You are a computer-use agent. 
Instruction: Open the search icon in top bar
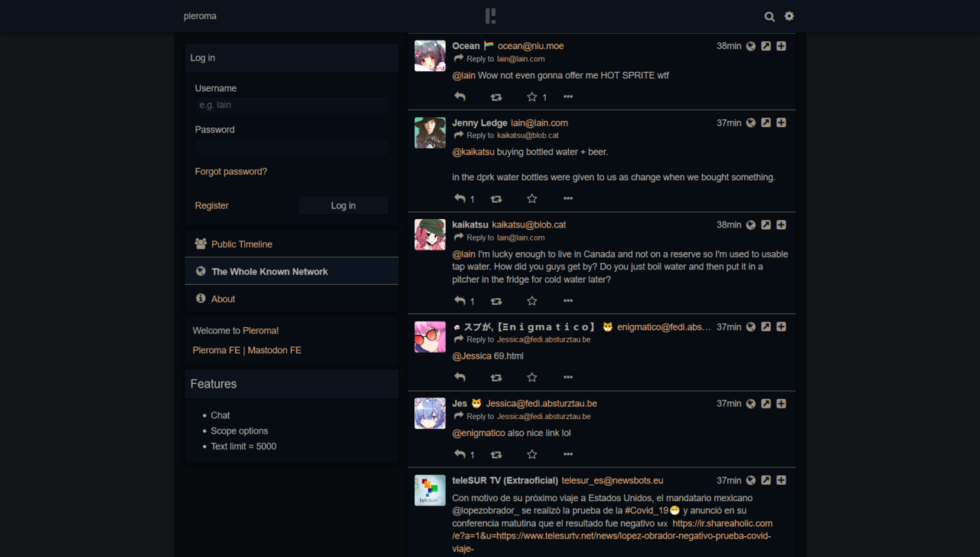(x=769, y=16)
